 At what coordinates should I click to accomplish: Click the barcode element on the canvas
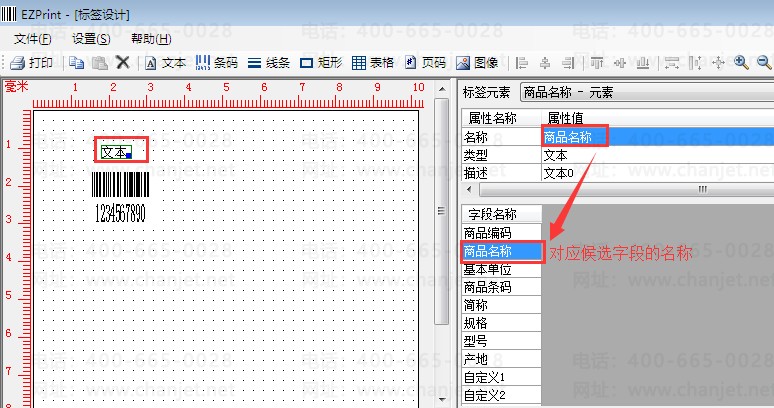120,188
